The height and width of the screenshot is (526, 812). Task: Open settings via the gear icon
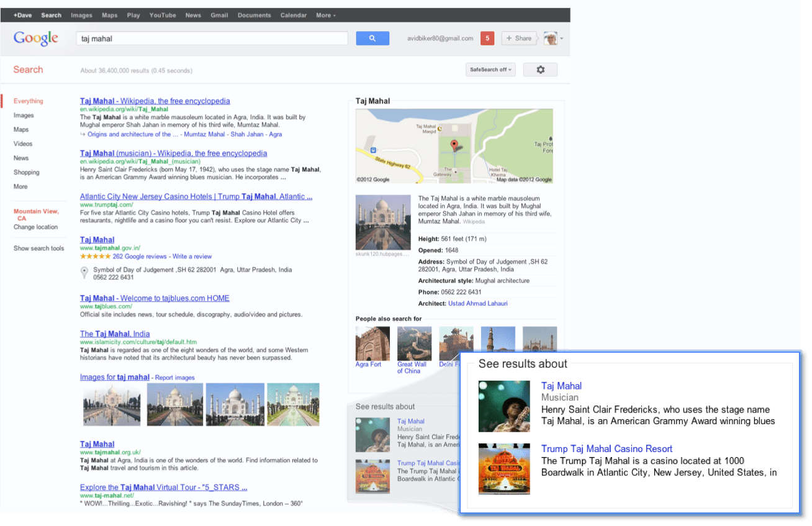(540, 70)
